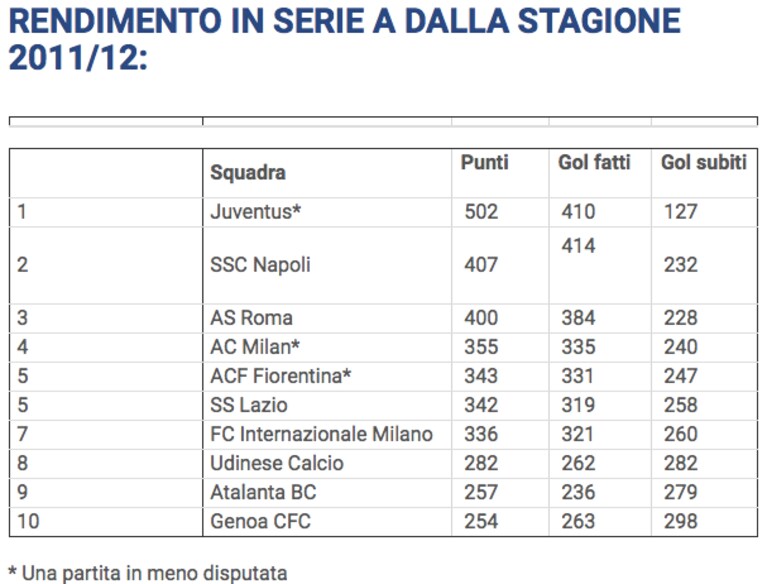Click the SS Lazio team name
The height and width of the screenshot is (584, 767).
tap(248, 405)
